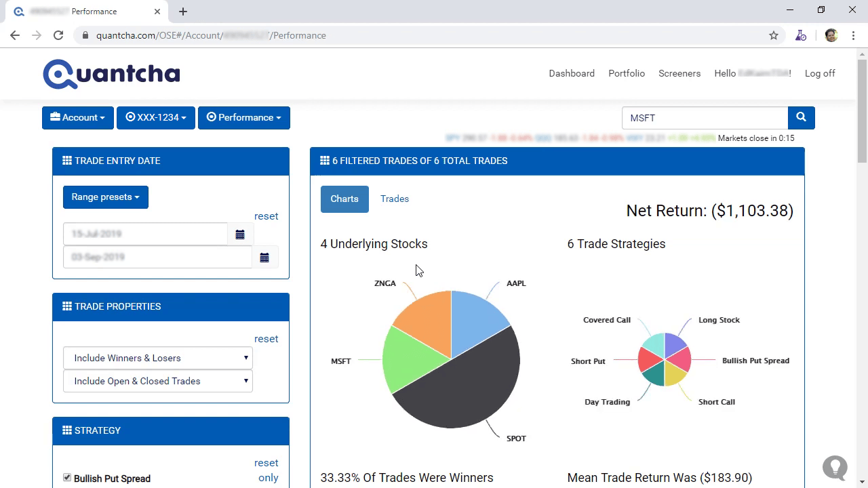Open Chrome profile avatar
The image size is (868, 488).
click(x=831, y=35)
